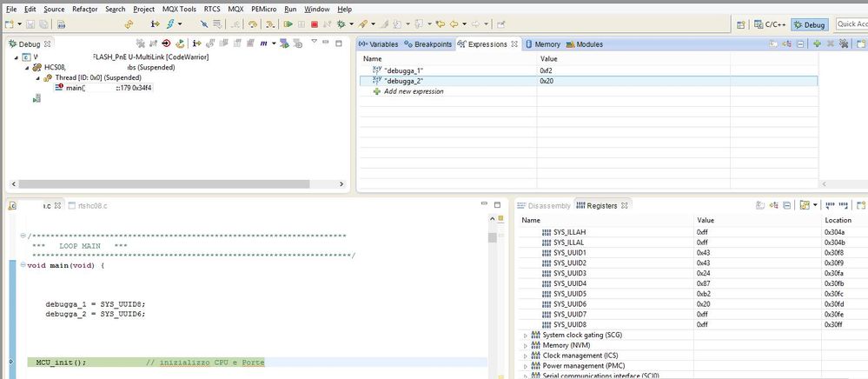Viewport: 868px width, 379px height.
Task: Open the rtshc08.c editor tab
Action: pos(88,205)
